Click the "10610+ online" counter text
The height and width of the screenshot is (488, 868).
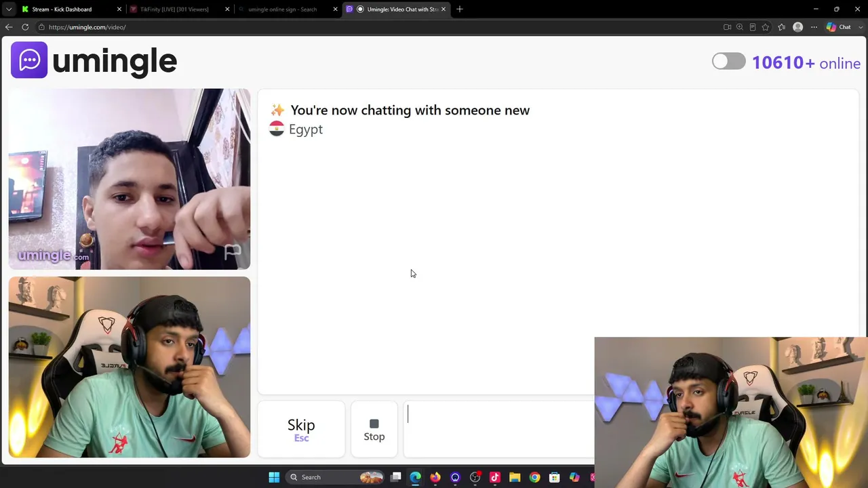pos(806,63)
